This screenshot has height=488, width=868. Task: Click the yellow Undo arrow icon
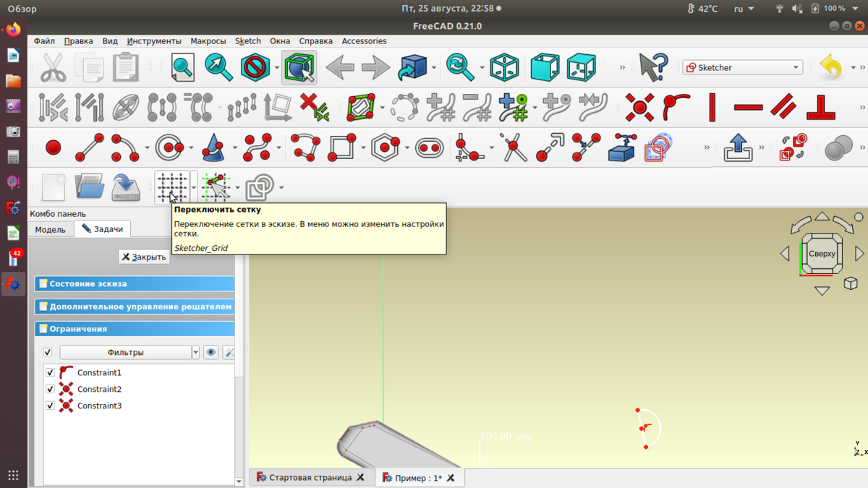[x=831, y=68]
